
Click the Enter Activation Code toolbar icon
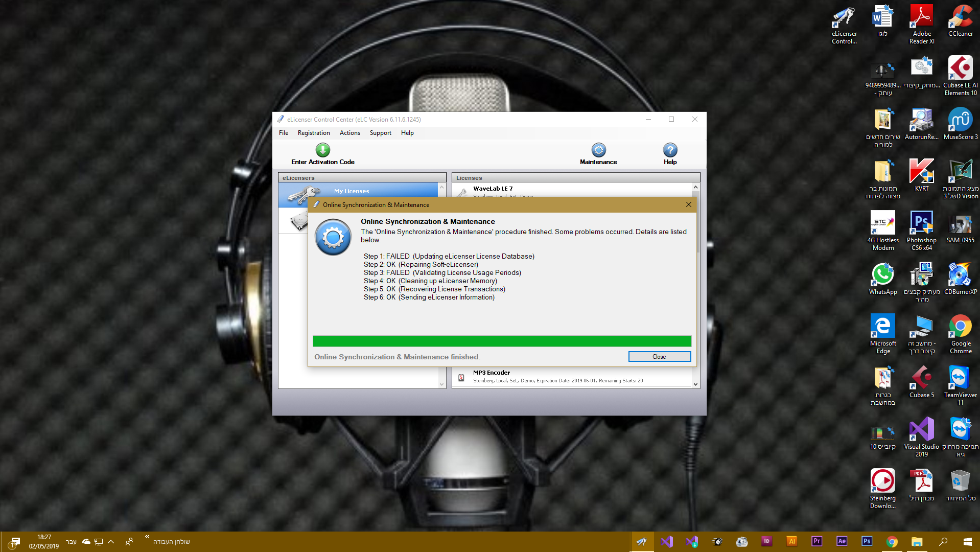coord(322,150)
